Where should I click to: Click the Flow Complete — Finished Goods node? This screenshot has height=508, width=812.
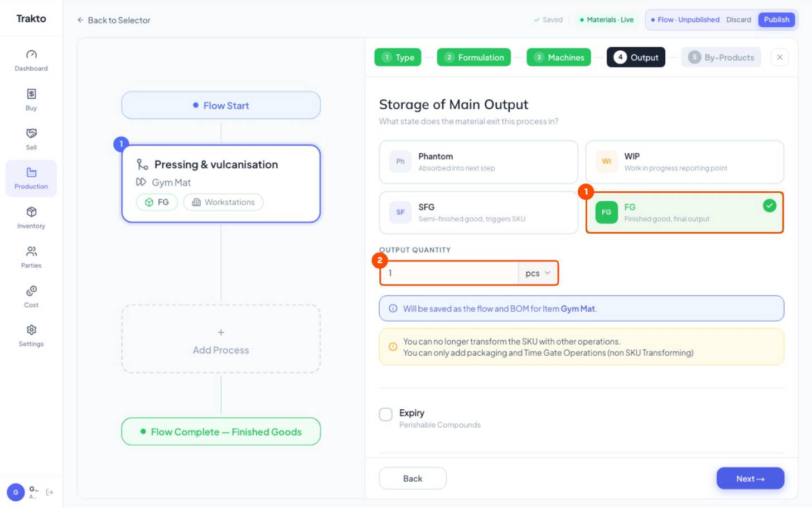click(x=221, y=432)
